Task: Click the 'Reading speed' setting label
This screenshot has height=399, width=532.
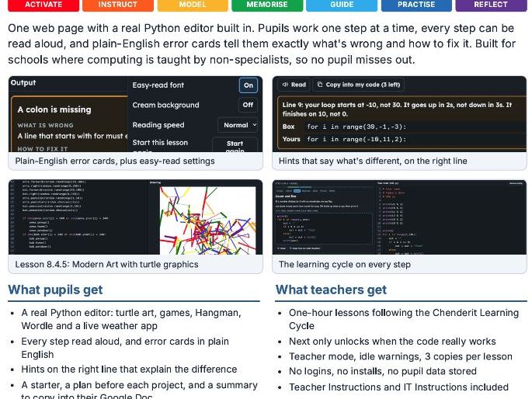Action: (x=158, y=125)
